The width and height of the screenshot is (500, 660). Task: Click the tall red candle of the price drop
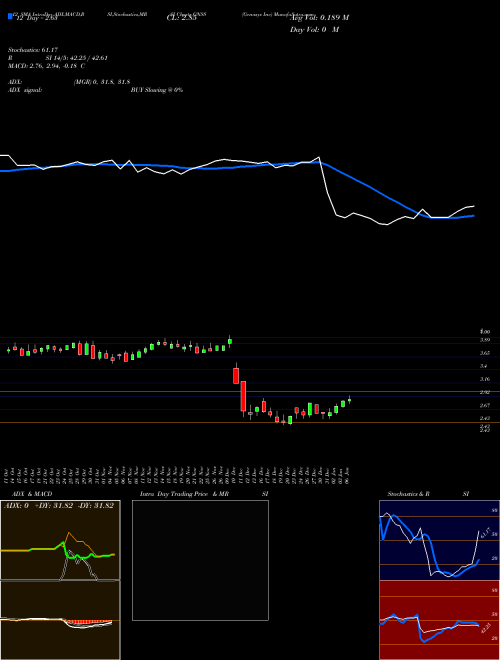pyautogui.click(x=243, y=396)
